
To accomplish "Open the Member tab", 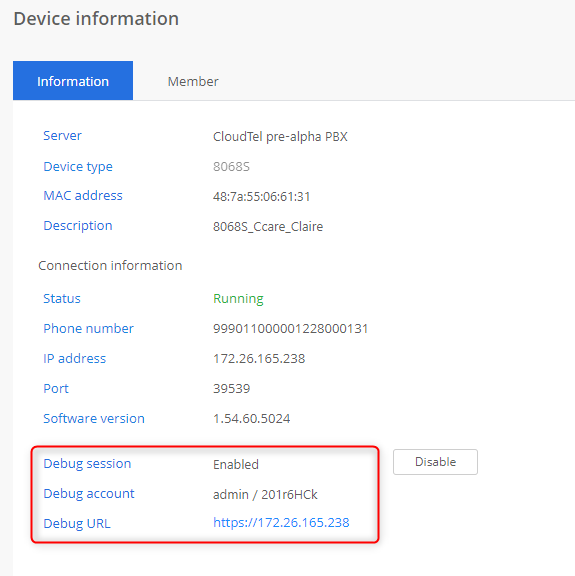I will click(193, 82).
